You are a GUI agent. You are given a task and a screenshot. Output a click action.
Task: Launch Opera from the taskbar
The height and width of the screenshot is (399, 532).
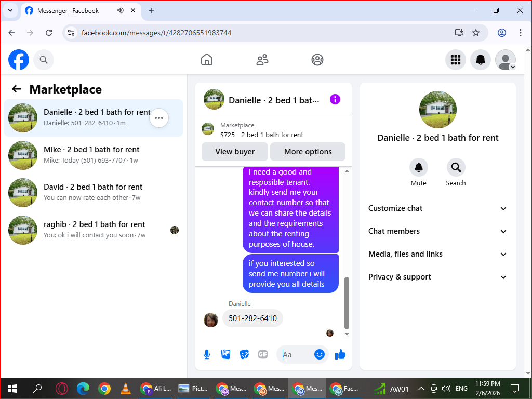[61, 389]
